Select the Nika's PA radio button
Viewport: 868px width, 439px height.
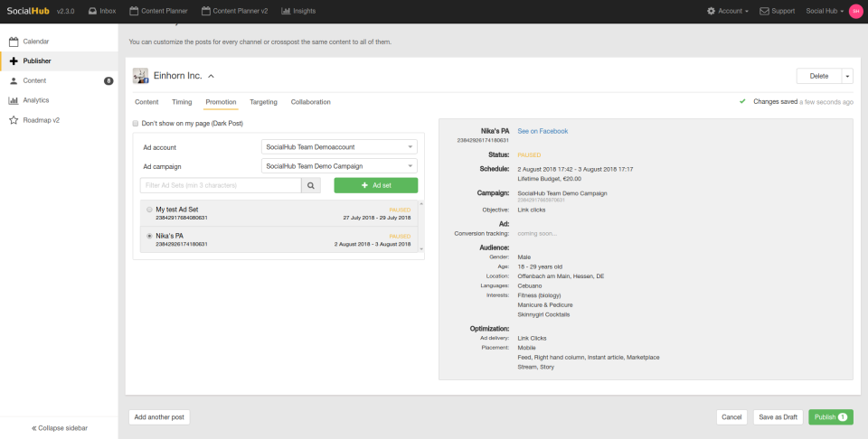click(149, 236)
